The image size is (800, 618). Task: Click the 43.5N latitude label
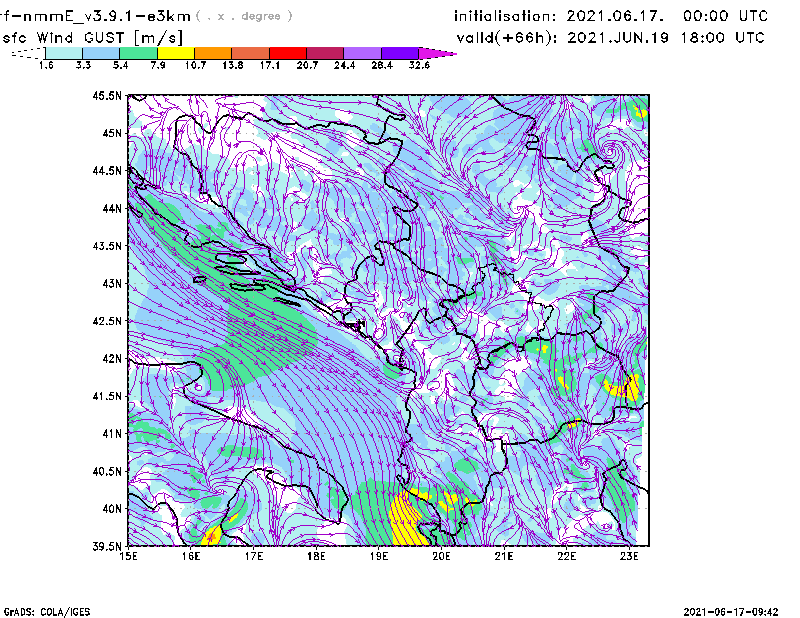(107, 246)
